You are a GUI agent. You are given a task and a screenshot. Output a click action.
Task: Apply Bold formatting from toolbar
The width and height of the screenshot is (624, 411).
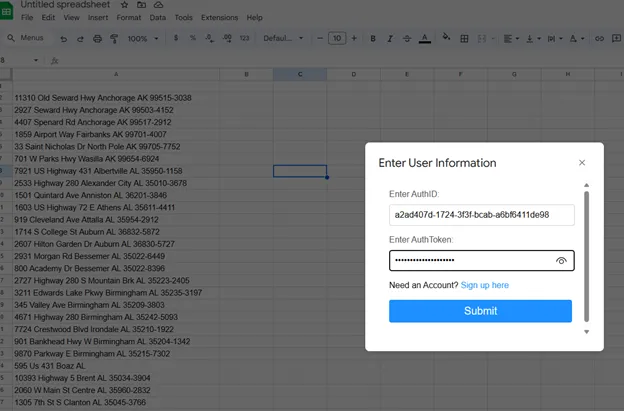(373, 38)
